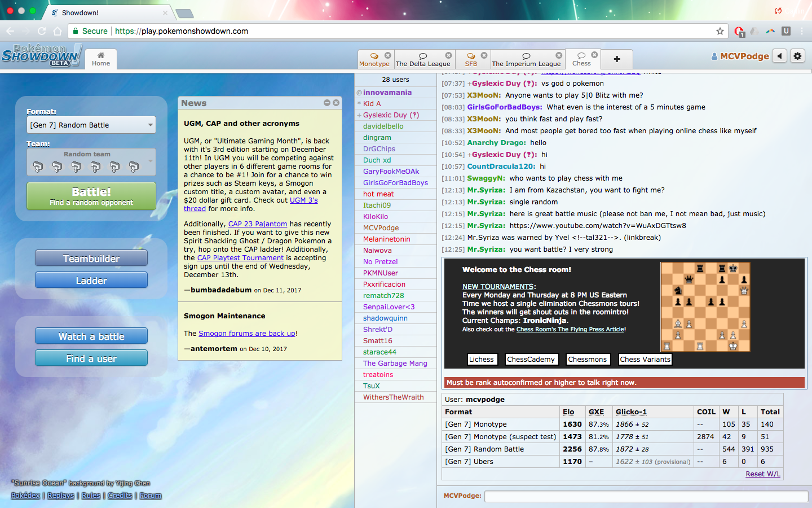Screen dimensions: 812x508
Task: Close the SFB room tab
Action: click(x=484, y=55)
